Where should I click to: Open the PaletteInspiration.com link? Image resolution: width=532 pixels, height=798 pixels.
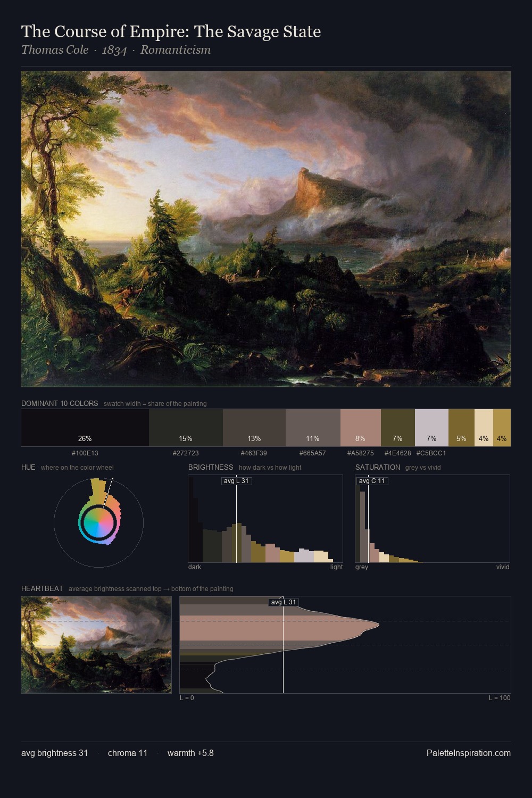[x=469, y=753]
